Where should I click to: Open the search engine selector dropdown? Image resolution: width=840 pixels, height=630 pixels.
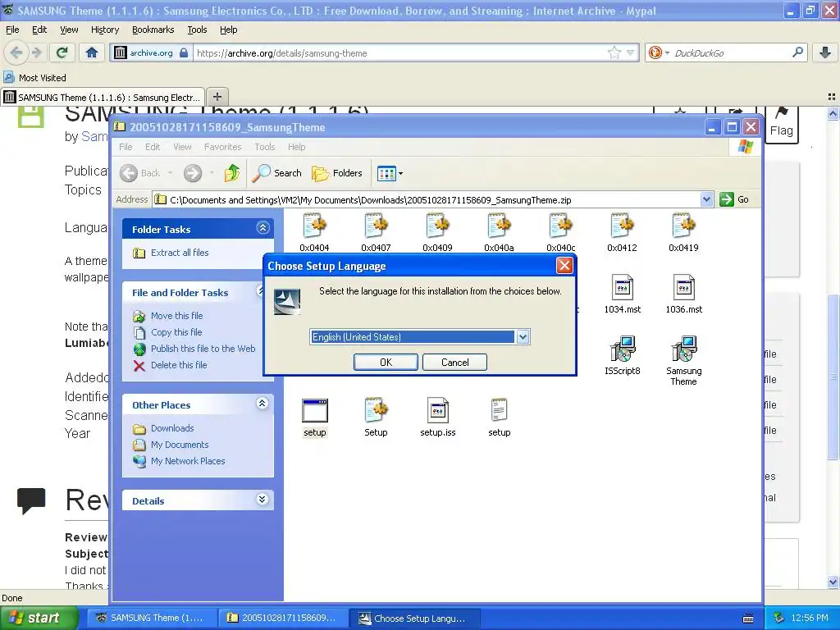(659, 52)
